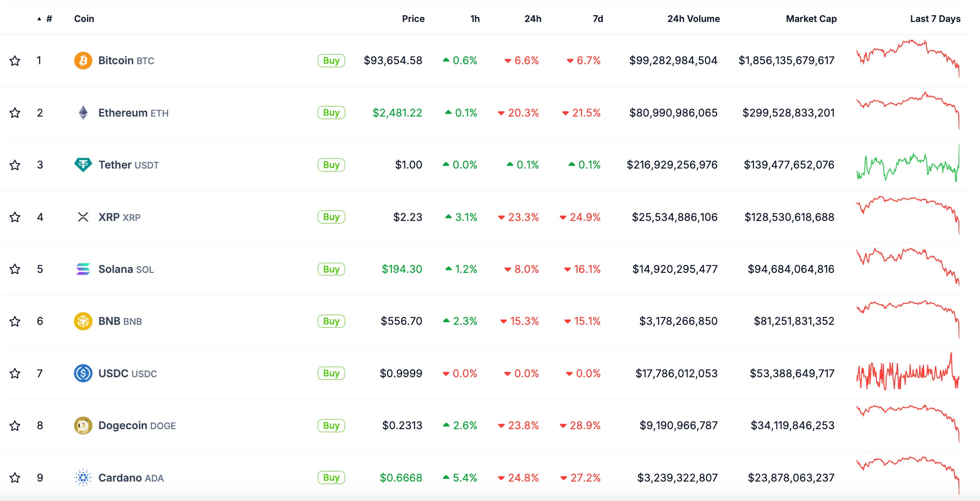The image size is (980, 501).
Task: Open Ethereum's 7-day sparkline chart
Action: [908, 111]
